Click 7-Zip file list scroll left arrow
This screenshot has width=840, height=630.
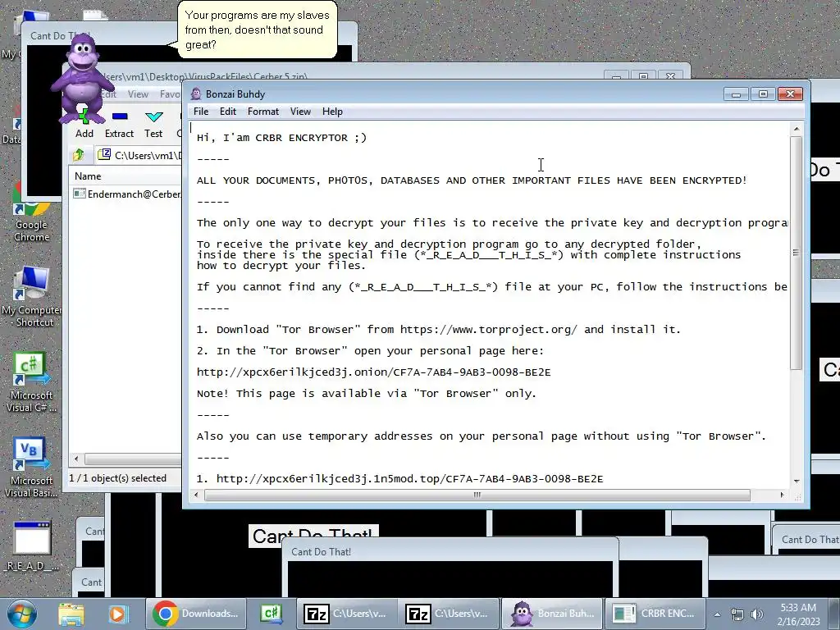pyautogui.click(x=76, y=459)
